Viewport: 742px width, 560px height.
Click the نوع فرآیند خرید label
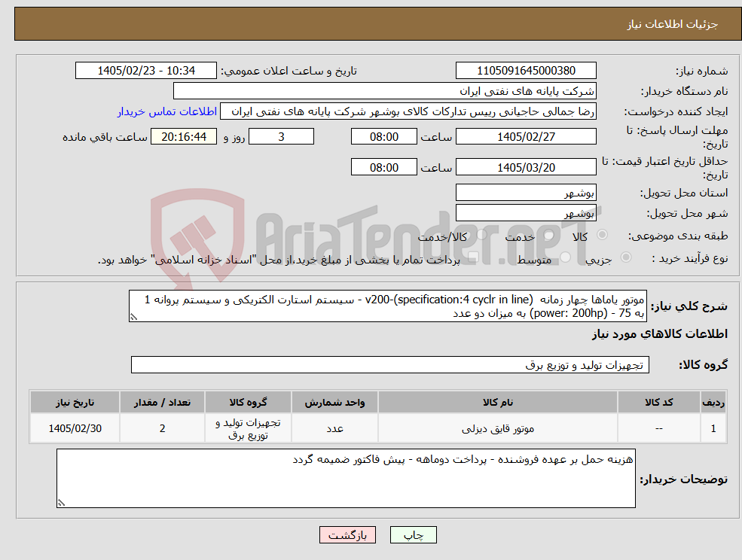(x=690, y=258)
